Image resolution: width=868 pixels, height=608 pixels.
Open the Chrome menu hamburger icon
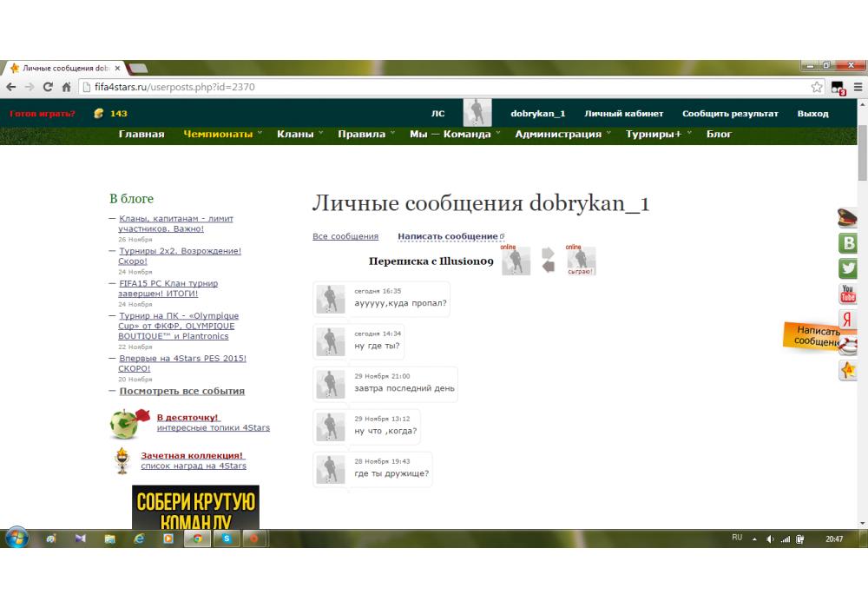[x=858, y=87]
